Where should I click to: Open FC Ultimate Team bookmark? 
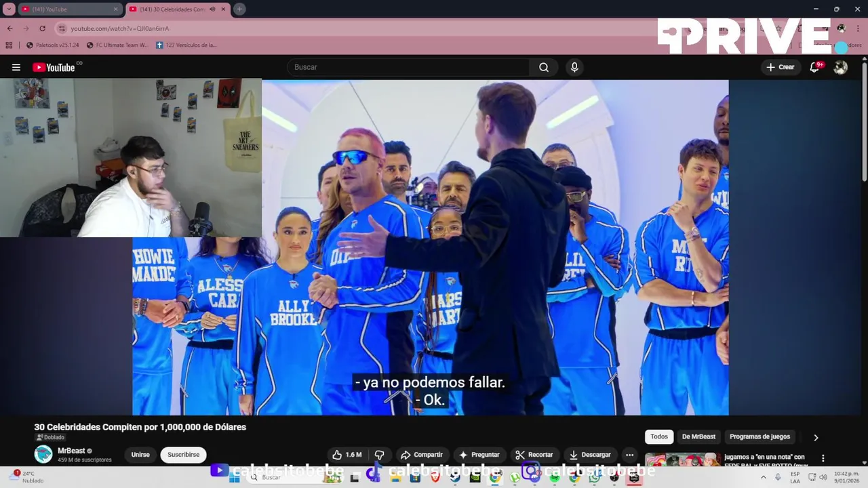(x=117, y=45)
